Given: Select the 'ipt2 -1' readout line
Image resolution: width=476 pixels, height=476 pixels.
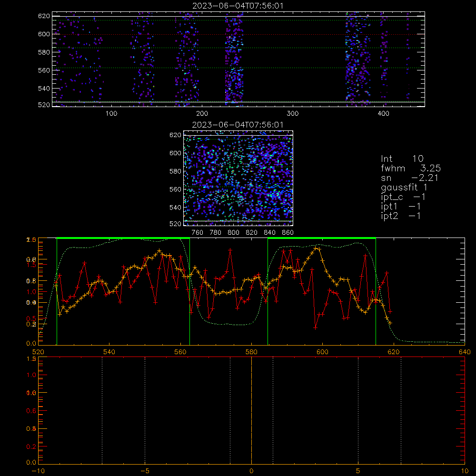Looking at the screenshot, I should [x=401, y=216].
